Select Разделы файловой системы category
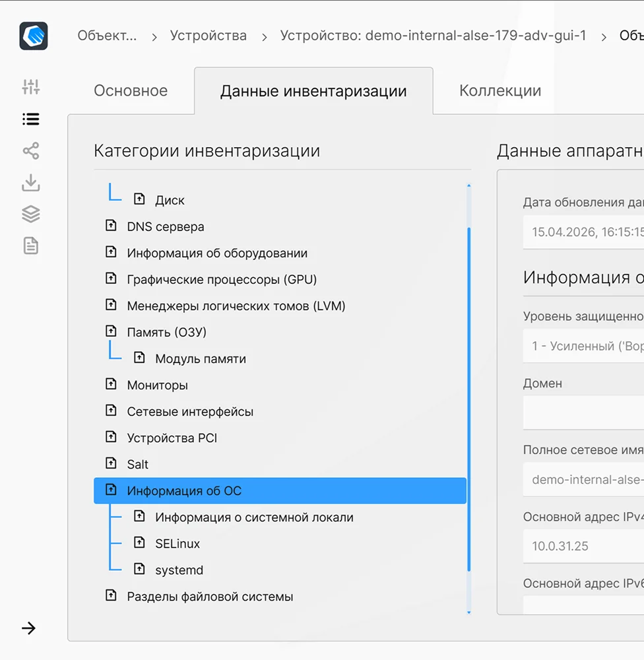This screenshot has height=660, width=644. [210, 597]
